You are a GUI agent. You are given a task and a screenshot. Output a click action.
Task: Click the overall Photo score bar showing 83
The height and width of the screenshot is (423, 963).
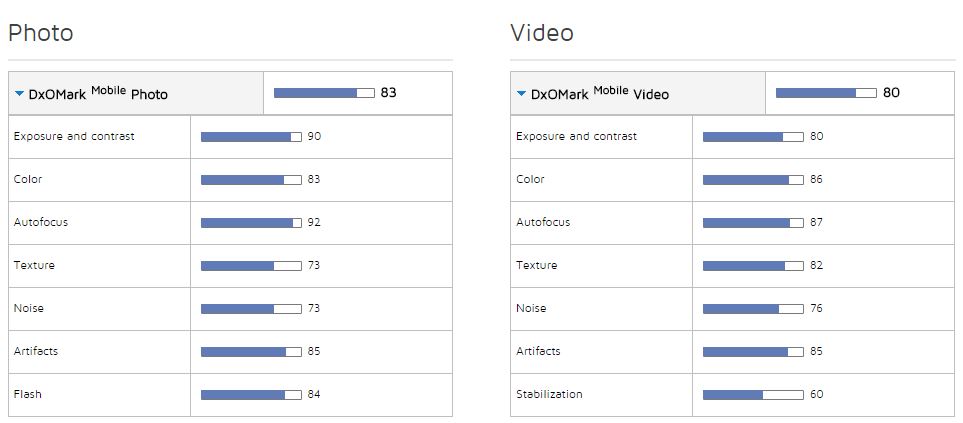click(x=324, y=93)
